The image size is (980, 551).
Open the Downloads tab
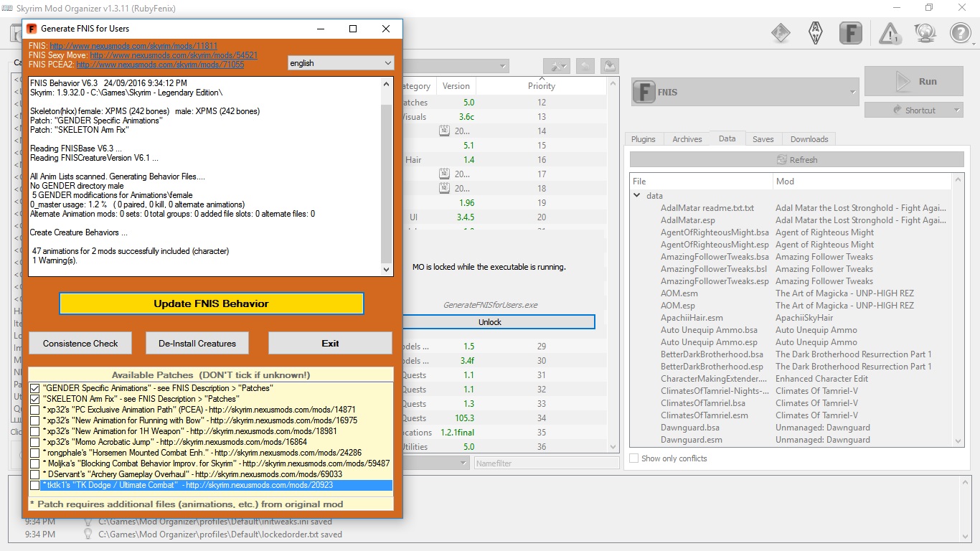809,139
